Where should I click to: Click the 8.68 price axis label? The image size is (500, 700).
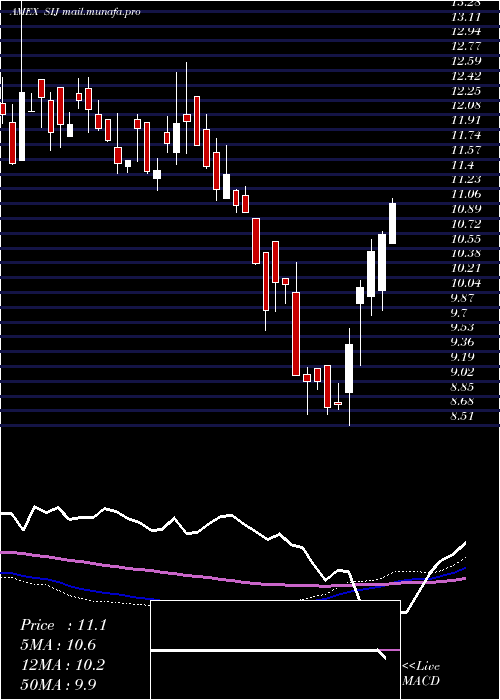pyautogui.click(x=464, y=401)
